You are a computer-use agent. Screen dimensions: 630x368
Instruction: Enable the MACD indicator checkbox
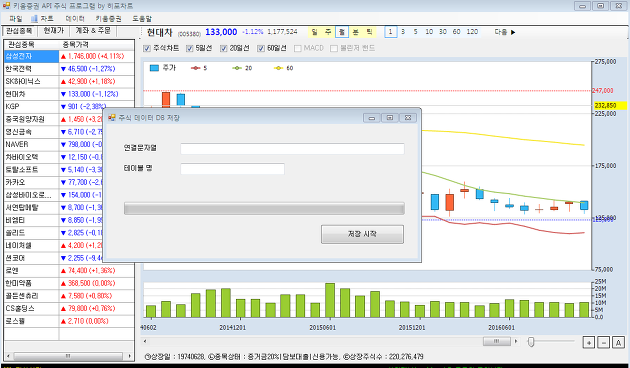pos(298,49)
